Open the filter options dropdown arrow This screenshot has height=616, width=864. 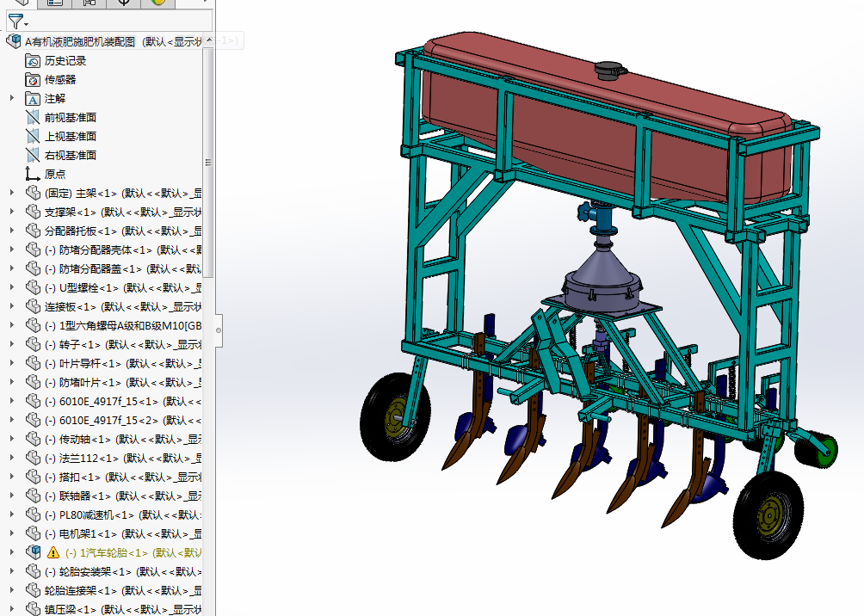click(27, 24)
